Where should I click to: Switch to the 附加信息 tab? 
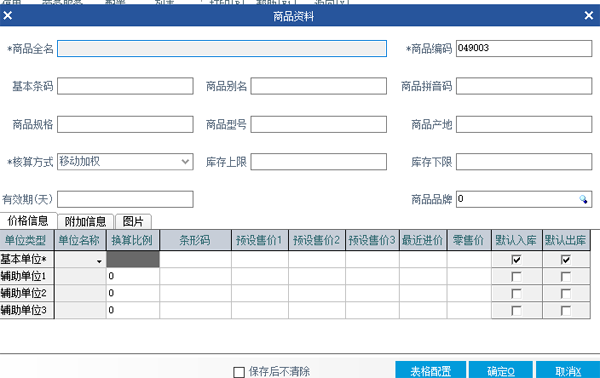pos(85,222)
